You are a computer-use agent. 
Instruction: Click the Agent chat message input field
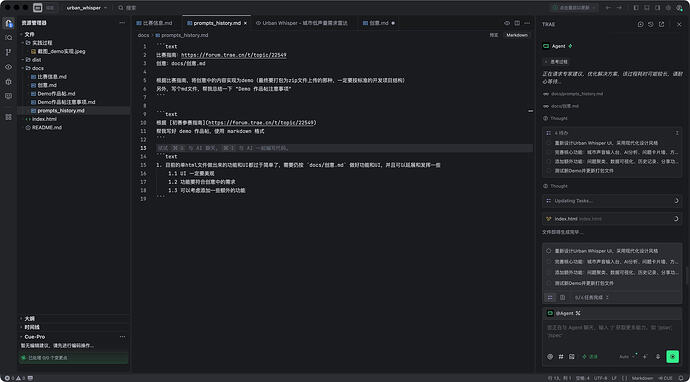point(612,332)
